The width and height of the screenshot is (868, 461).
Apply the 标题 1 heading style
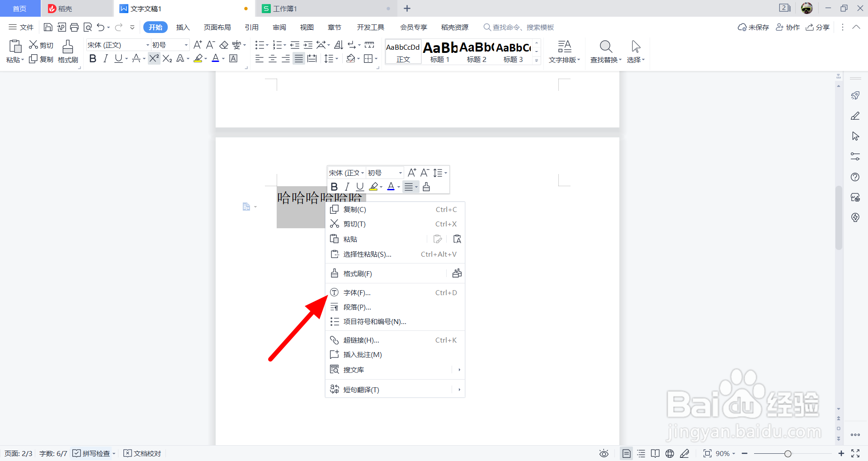click(x=440, y=52)
